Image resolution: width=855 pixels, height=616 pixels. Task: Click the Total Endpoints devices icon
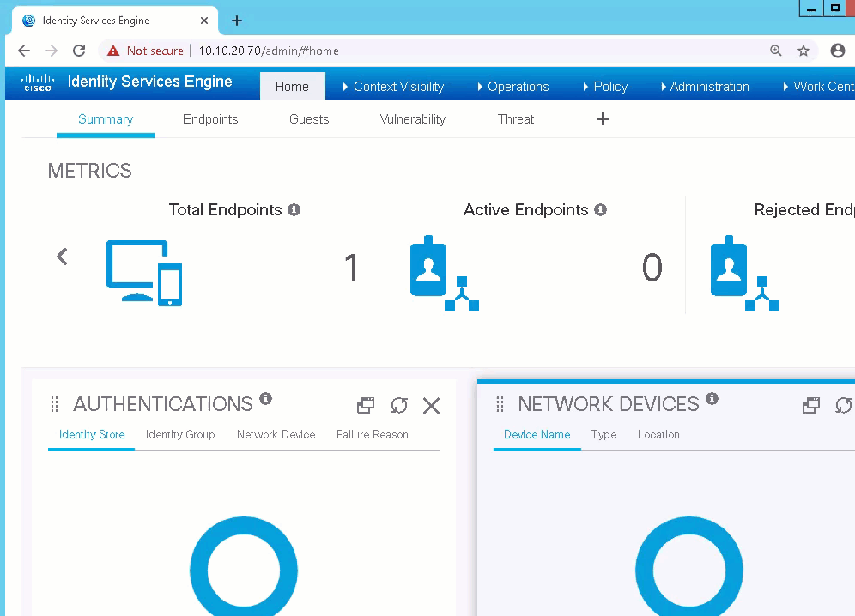click(144, 273)
